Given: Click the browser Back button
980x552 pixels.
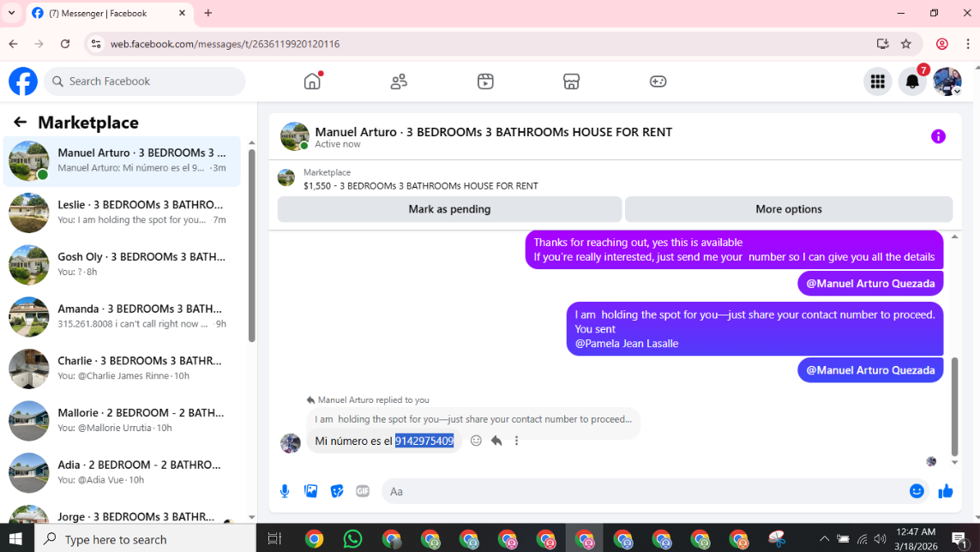Looking at the screenshot, I should click(x=13, y=44).
